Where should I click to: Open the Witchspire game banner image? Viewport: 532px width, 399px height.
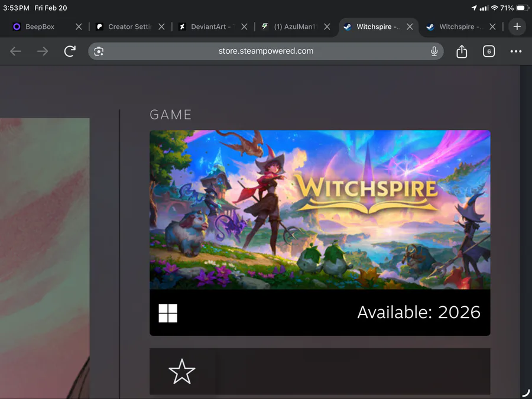pyautogui.click(x=320, y=210)
